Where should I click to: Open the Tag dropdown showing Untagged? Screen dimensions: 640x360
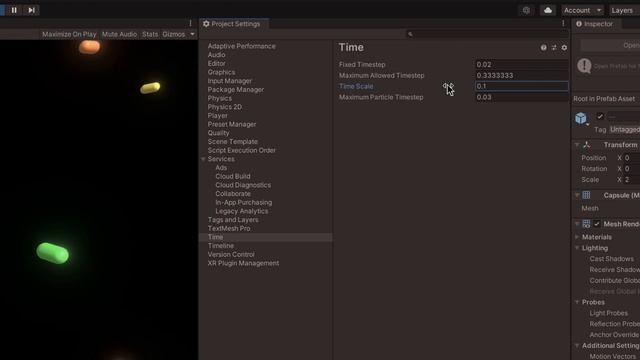click(x=624, y=129)
